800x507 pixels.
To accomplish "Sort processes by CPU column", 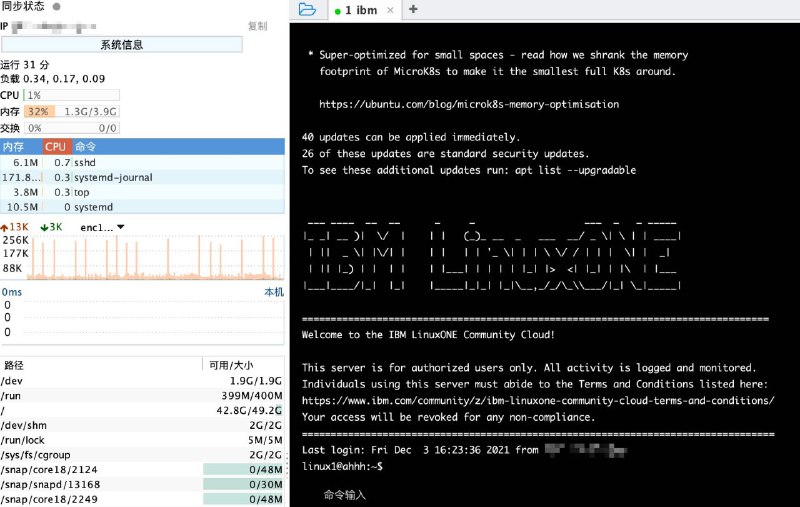I will pos(57,147).
